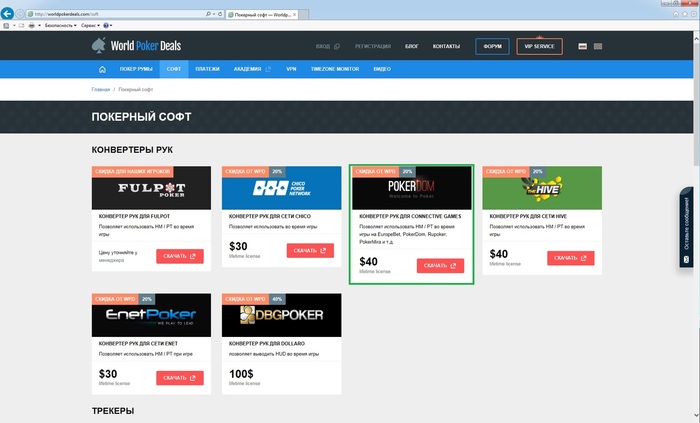Viewport: 700px width, 423px height.
Task: Open the Оставьте сообщение chat widget
Action: point(686,228)
